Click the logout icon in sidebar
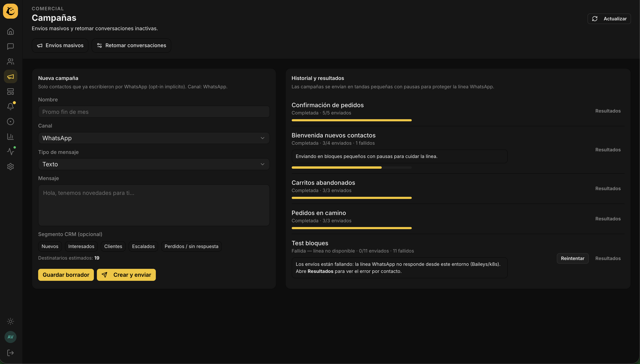This screenshot has width=640, height=364. tap(11, 353)
